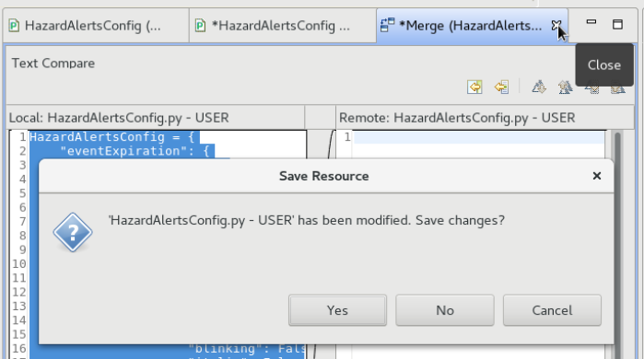Click the Python icon on second HazardAlertsConfig tab
Viewport: 644px width, 359px height.
[201, 26]
